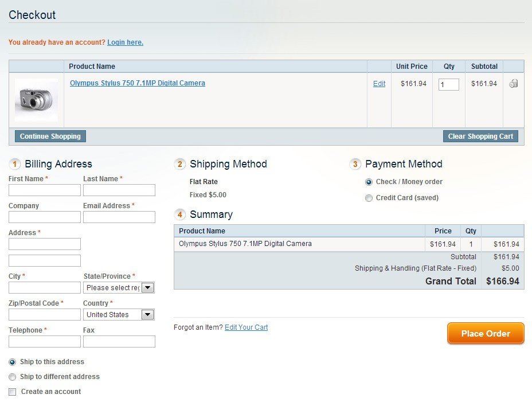The image size is (532, 406).
Task: Click the Summary row product name text
Action: [x=245, y=243]
